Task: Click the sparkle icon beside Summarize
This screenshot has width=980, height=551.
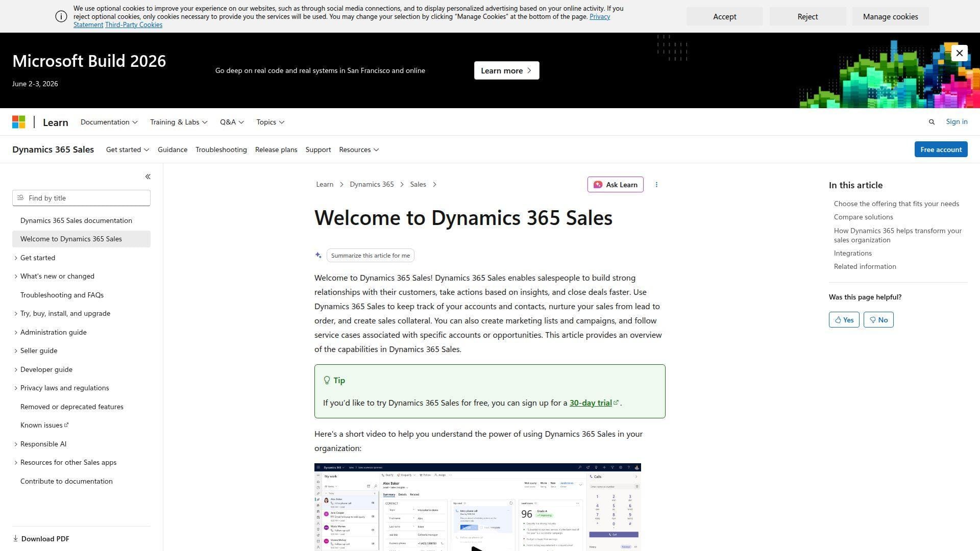Action: pos(318,255)
